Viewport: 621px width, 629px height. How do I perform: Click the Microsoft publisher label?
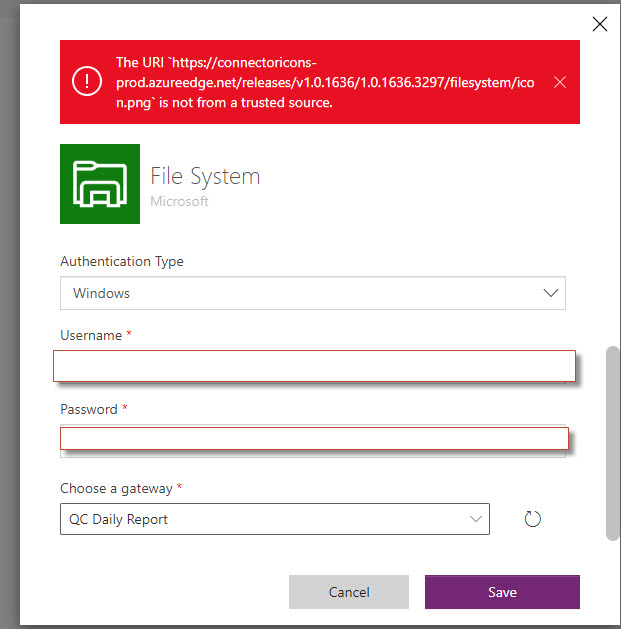pyautogui.click(x=179, y=201)
